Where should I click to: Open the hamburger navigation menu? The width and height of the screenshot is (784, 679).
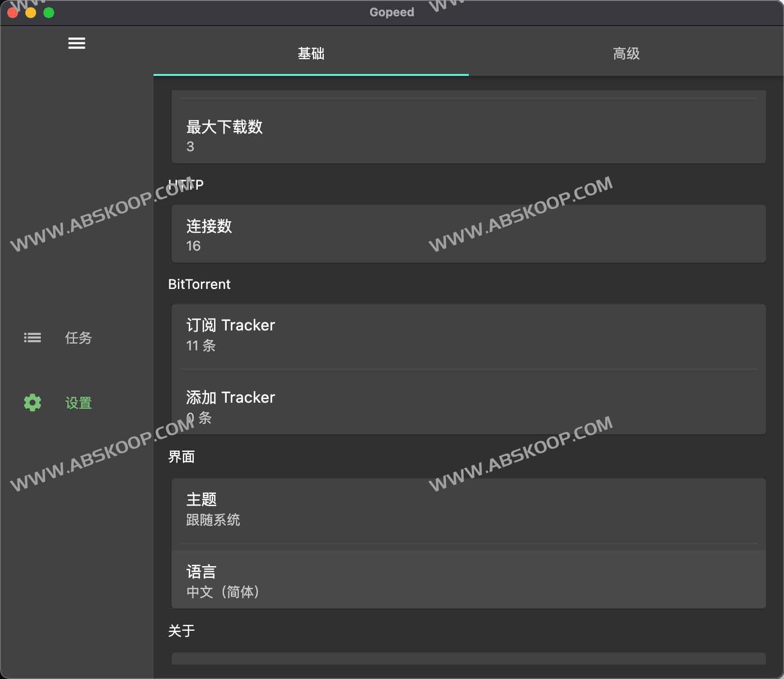click(x=76, y=43)
